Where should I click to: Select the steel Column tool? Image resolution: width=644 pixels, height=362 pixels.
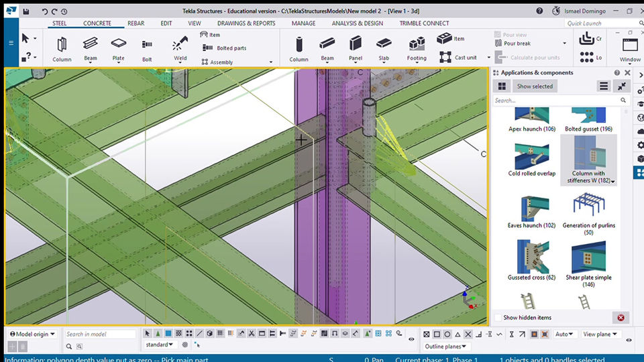[x=62, y=49]
